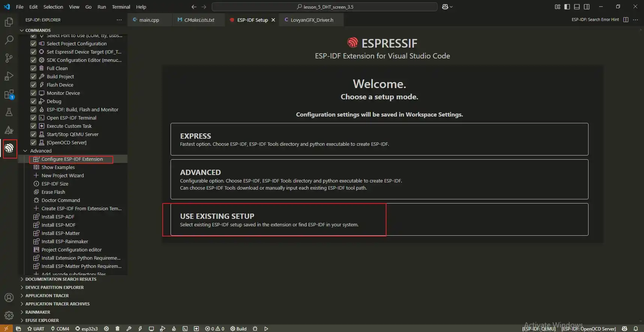
Task: Click the flame Build, Flash and Monitor status icon
Action: (x=174, y=329)
